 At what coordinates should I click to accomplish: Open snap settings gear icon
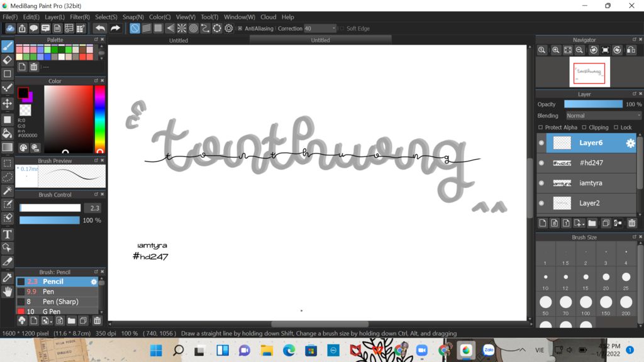coord(229,28)
